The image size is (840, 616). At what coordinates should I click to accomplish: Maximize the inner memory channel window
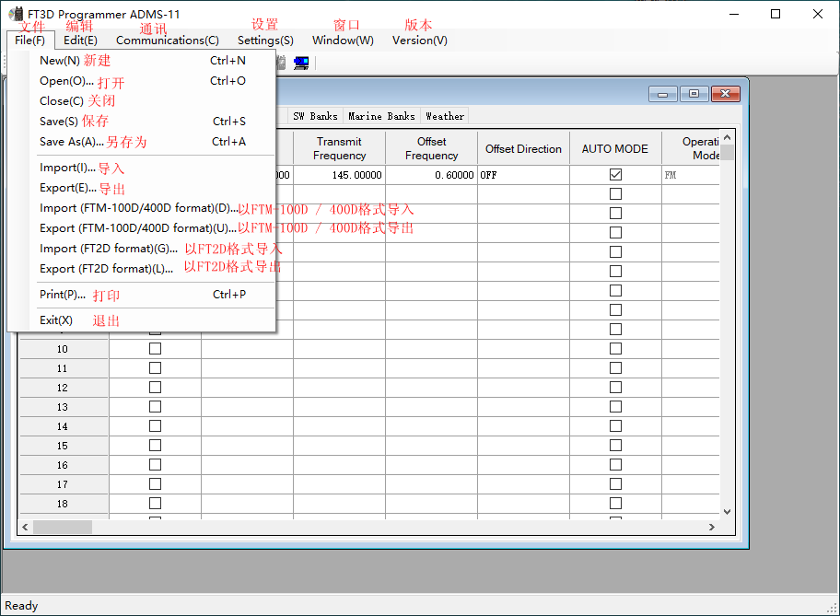pos(694,94)
